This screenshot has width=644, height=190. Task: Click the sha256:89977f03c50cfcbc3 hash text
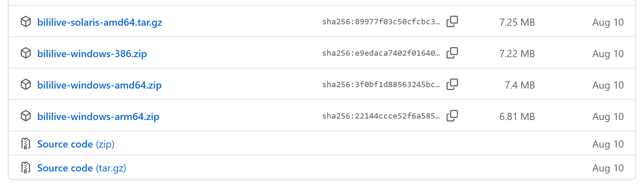click(x=381, y=22)
